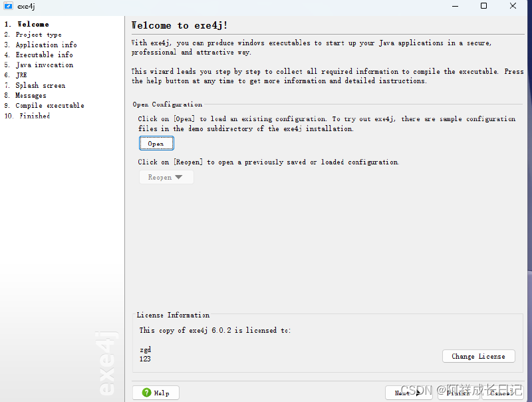Click the Change License button
This screenshot has width=532, height=402.
click(x=479, y=356)
